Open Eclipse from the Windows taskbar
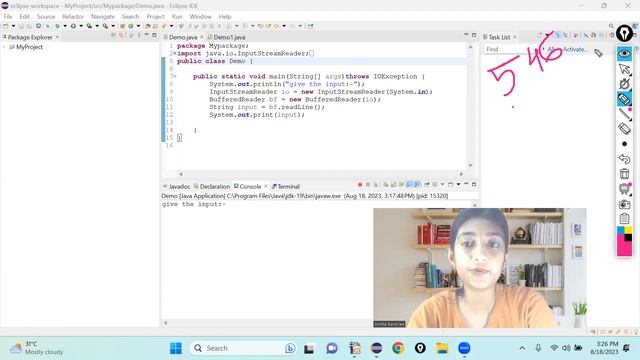The width and height of the screenshot is (640, 360). 376,348
